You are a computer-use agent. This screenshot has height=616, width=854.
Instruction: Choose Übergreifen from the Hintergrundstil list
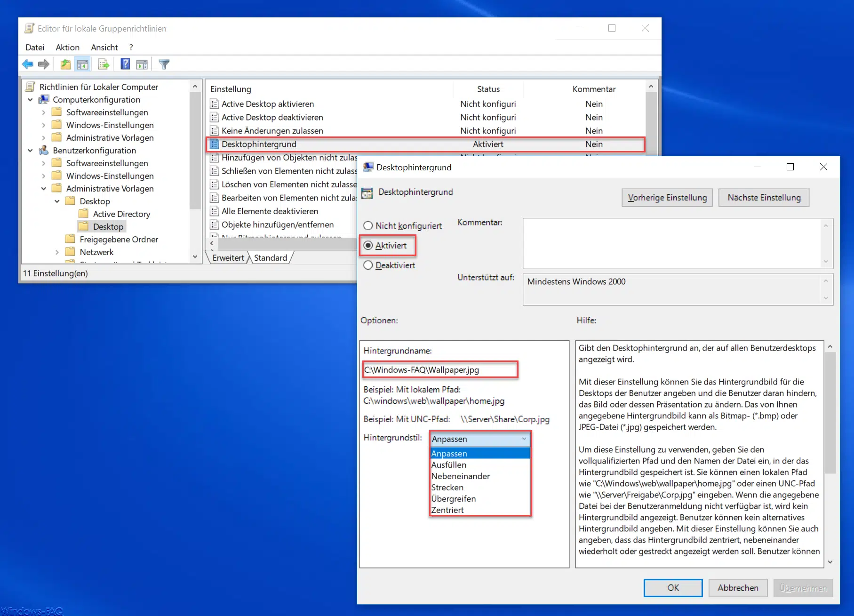[x=480, y=498]
